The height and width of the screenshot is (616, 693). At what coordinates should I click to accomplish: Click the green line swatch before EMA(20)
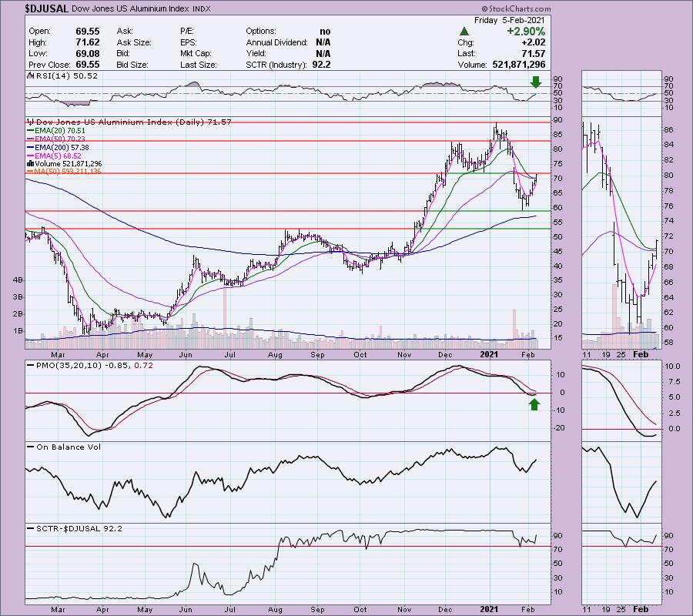click(31, 131)
